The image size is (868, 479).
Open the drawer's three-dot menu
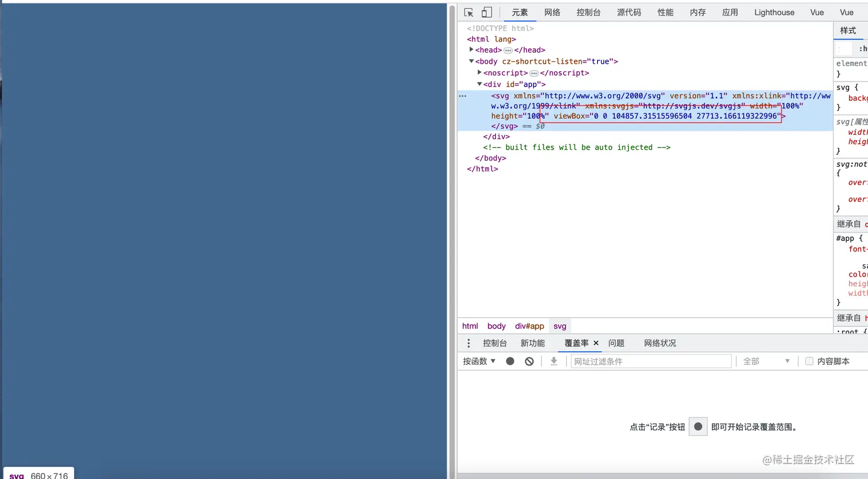(x=468, y=343)
